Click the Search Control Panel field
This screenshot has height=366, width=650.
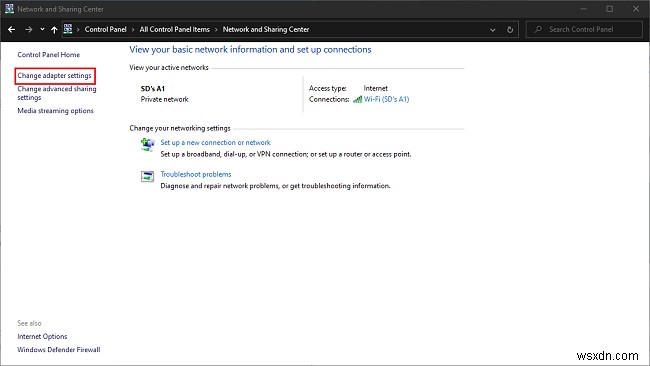(584, 29)
